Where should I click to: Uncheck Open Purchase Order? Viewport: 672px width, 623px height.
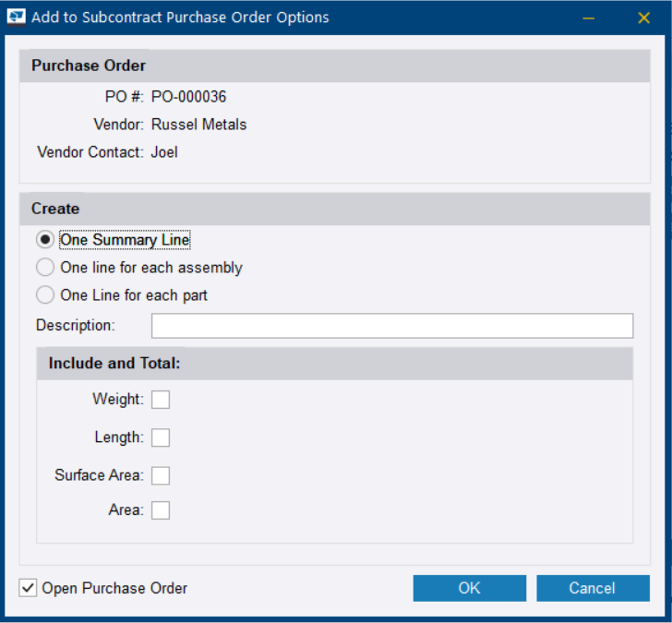[29, 588]
